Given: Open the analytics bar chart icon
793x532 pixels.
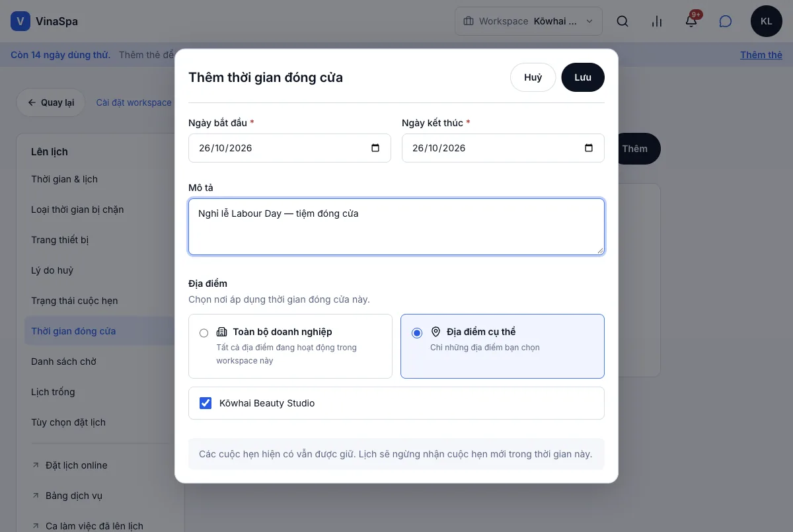Looking at the screenshot, I should point(657,21).
